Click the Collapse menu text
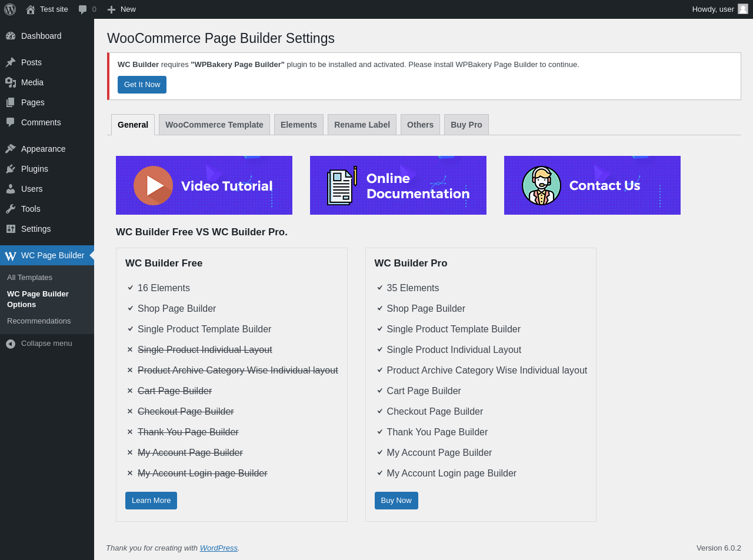Image resolution: width=753 pixels, height=560 pixels. tap(46, 343)
